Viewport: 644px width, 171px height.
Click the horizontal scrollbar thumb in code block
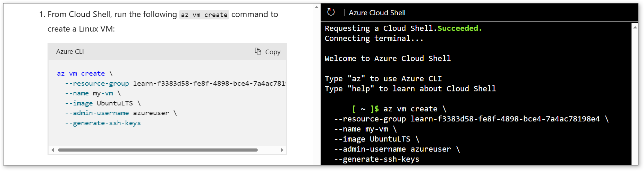[x=158, y=150]
